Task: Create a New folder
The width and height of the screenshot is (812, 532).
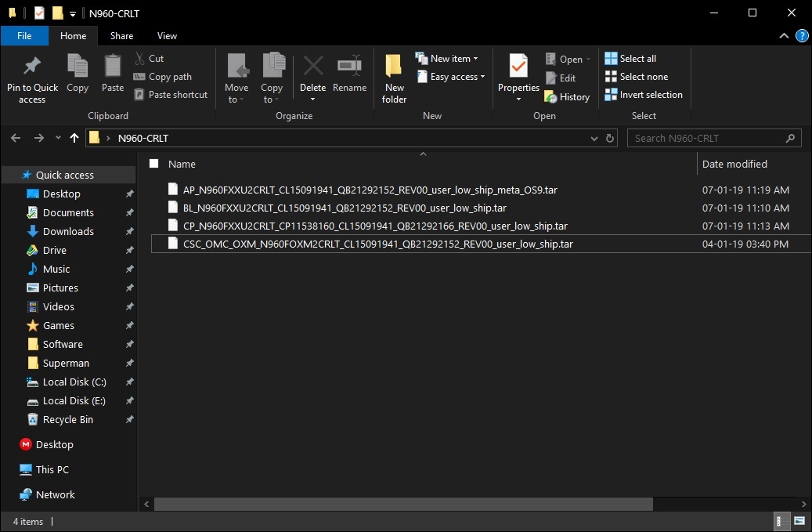Action: point(394,79)
